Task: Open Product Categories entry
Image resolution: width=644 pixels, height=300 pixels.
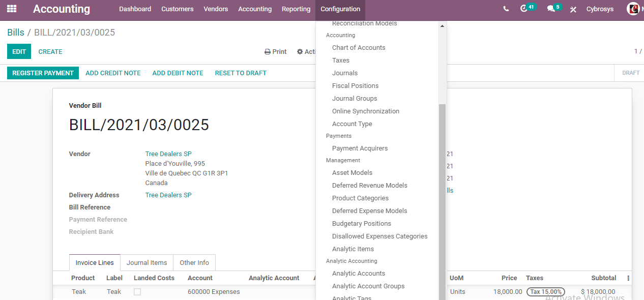Action: pyautogui.click(x=360, y=198)
